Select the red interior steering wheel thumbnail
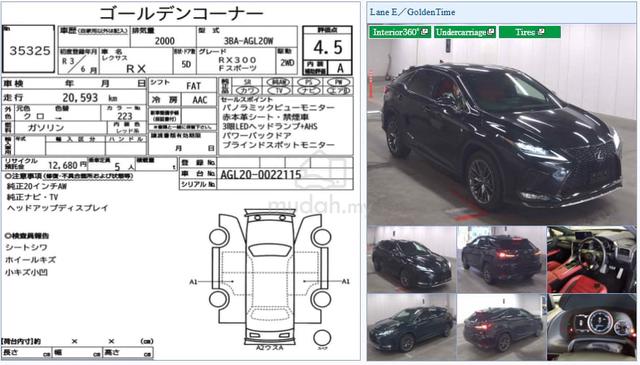The width and height of the screenshot is (640, 365). click(591, 259)
